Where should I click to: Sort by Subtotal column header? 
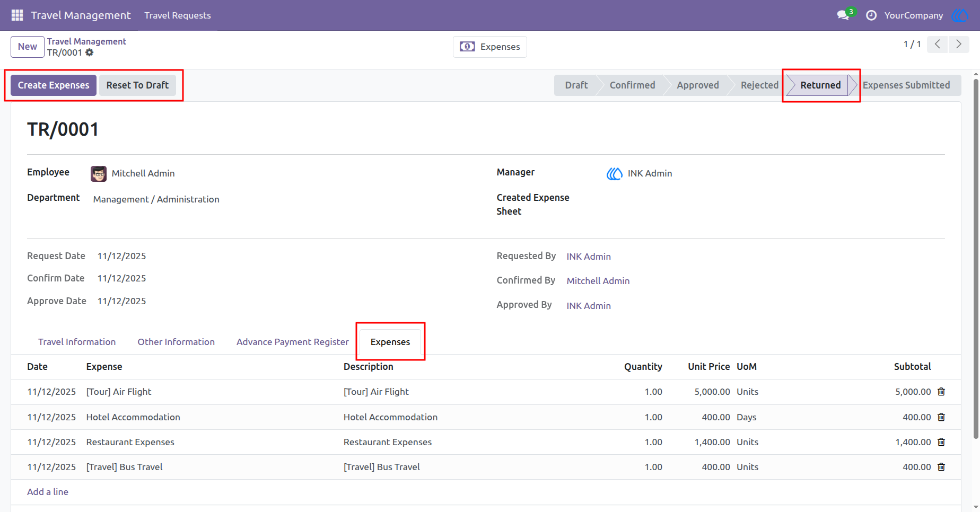(912, 367)
